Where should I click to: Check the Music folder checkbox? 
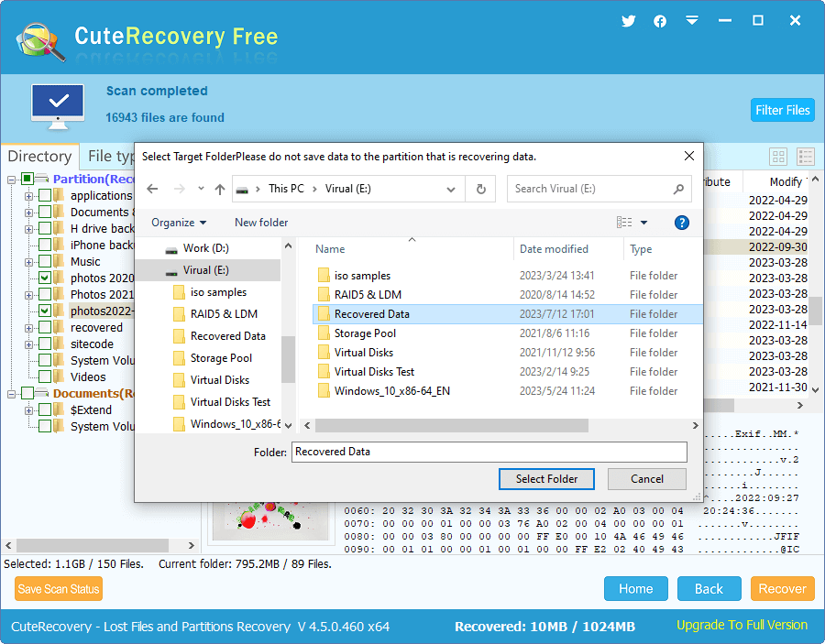tap(45, 262)
